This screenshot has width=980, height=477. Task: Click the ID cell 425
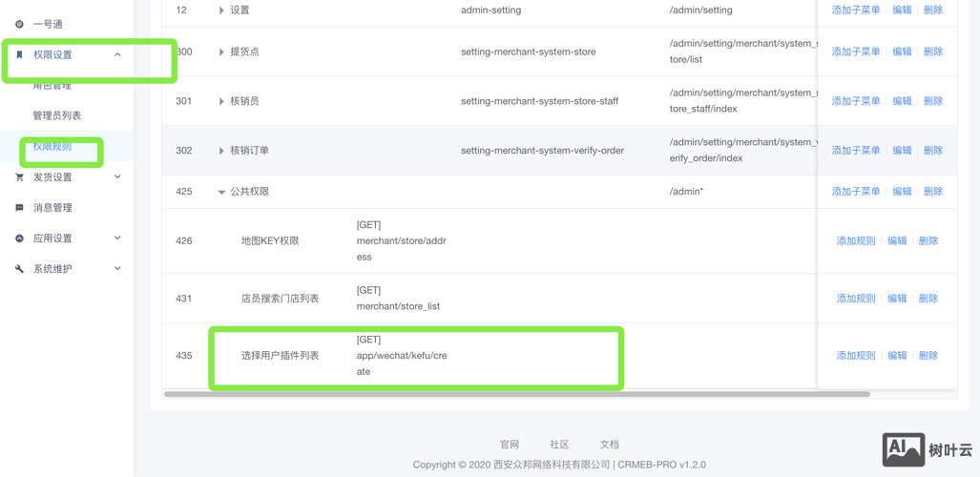pos(184,192)
